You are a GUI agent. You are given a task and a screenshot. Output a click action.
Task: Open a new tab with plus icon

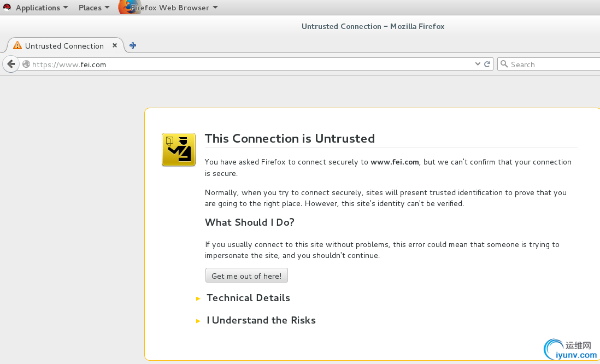tap(133, 45)
